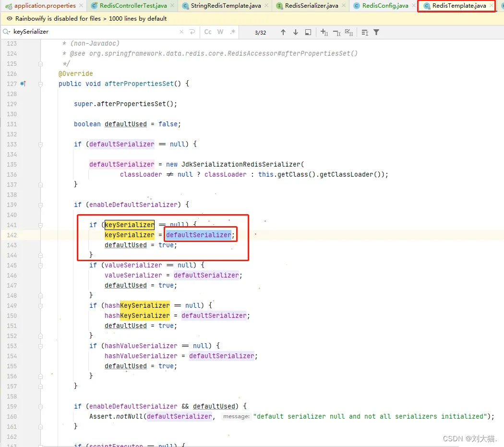The height and width of the screenshot is (447, 504).
Task: Clear search text with the X button
Action: [x=181, y=32]
